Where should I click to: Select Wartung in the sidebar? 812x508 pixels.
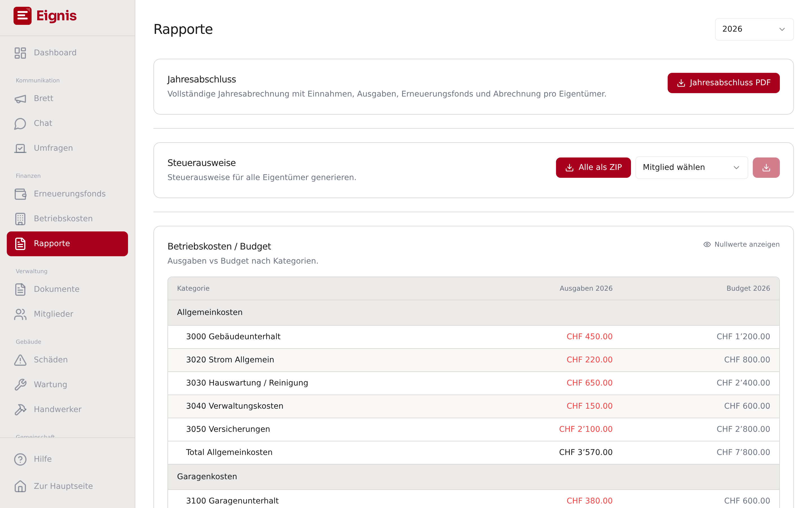(67, 385)
